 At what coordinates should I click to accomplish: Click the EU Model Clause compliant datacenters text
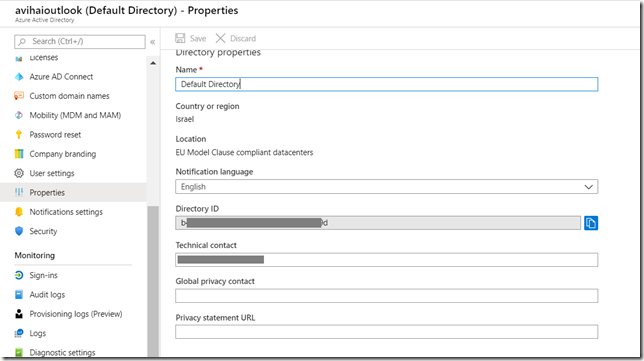[x=244, y=152]
